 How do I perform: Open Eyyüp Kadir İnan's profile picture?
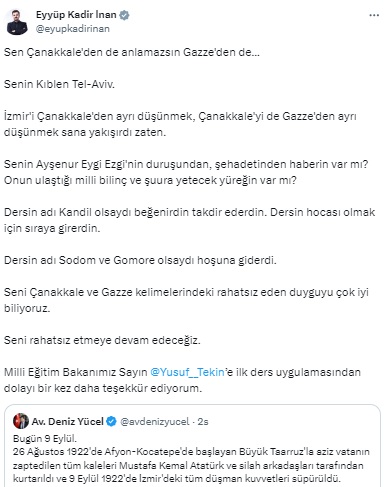[17, 22]
